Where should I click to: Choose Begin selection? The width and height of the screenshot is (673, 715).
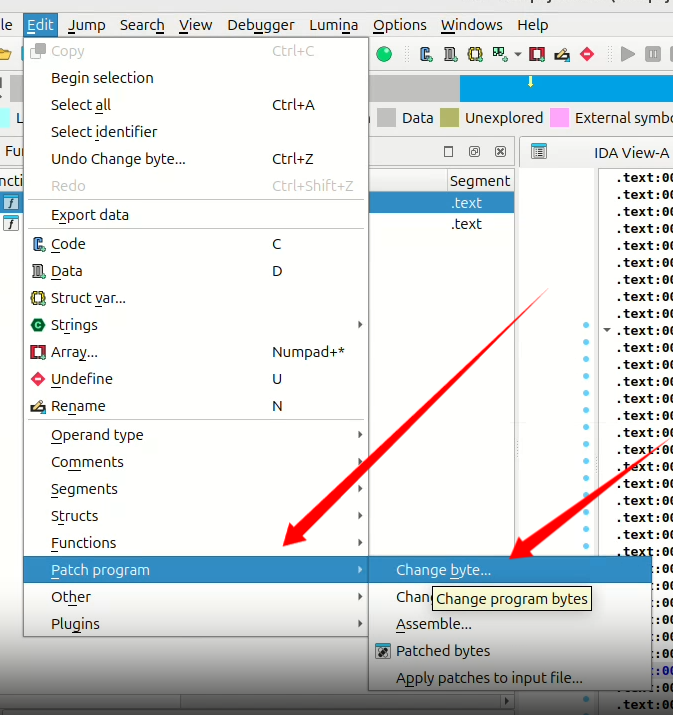click(x=196, y=78)
